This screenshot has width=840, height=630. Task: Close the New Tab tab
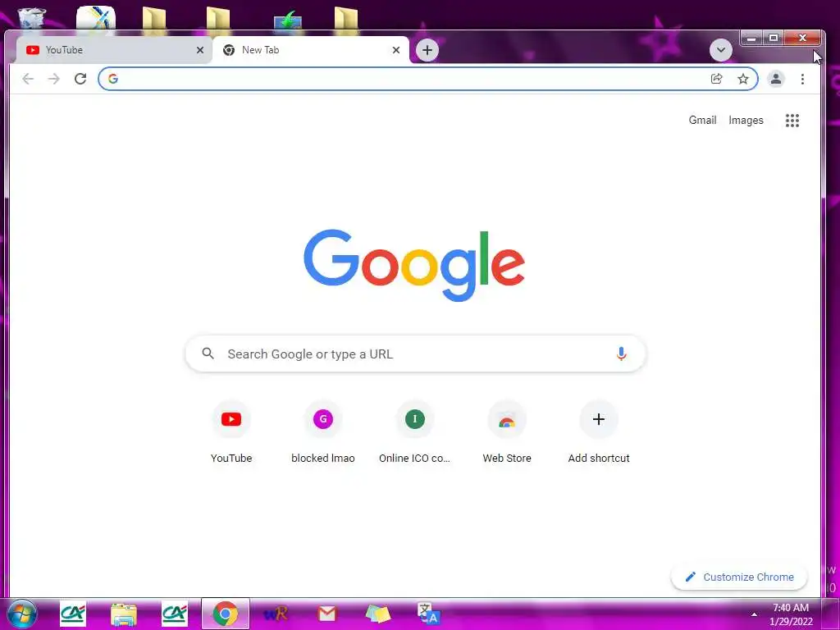pos(396,50)
